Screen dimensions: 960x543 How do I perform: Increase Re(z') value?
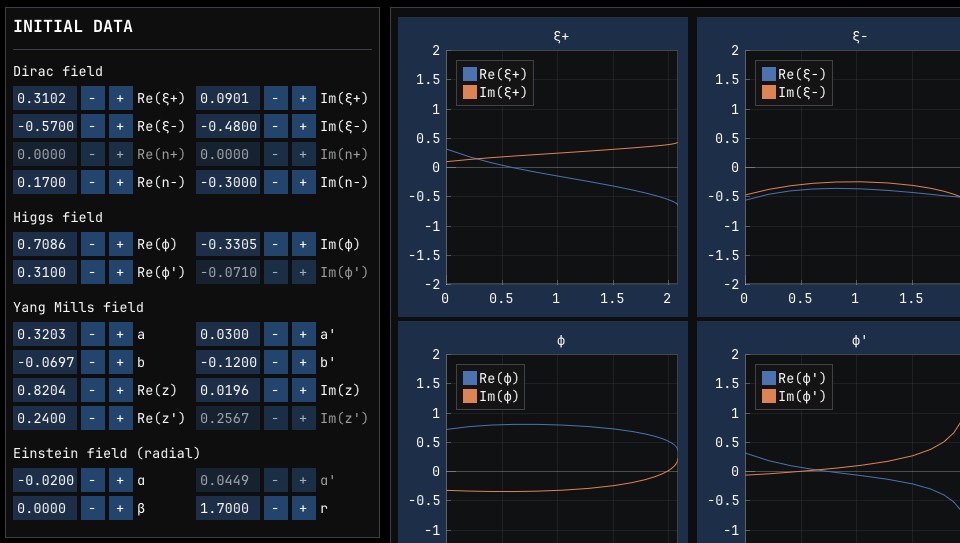pyautogui.click(x=121, y=418)
